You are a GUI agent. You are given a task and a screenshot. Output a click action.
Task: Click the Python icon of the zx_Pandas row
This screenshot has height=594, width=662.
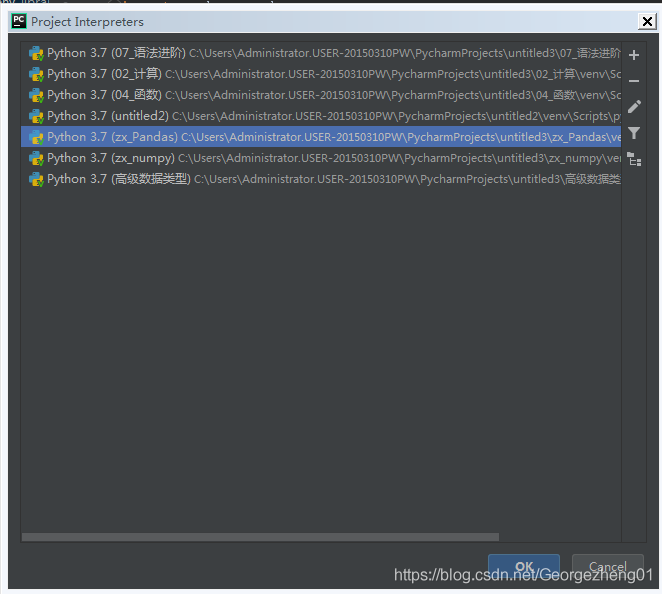coord(36,137)
